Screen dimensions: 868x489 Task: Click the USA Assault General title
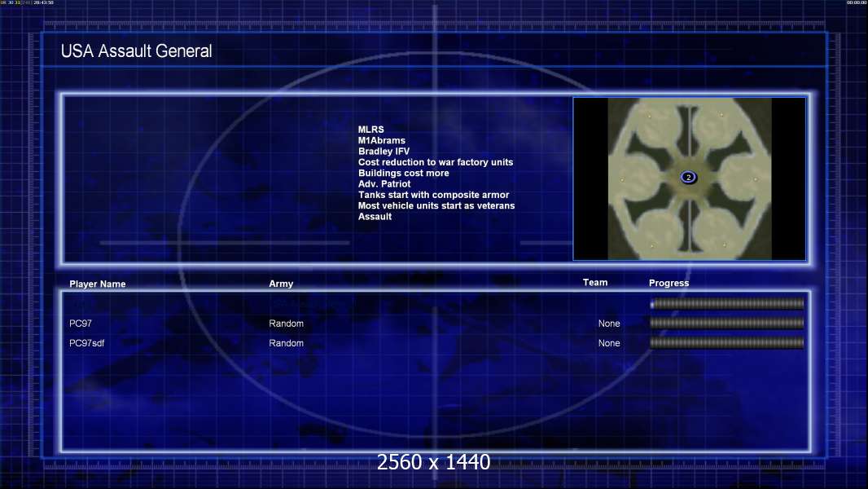(136, 51)
